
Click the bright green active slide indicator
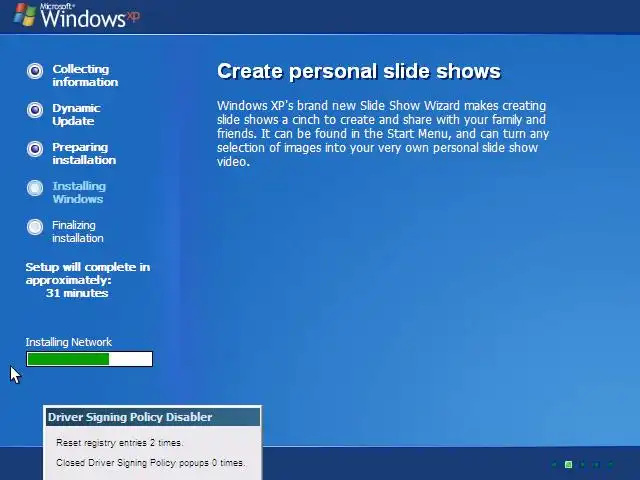568,464
